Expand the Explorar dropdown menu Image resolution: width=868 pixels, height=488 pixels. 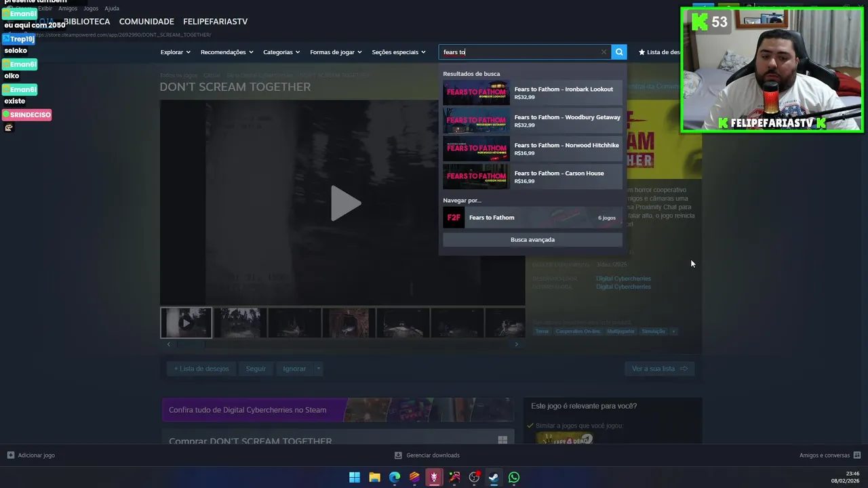click(x=175, y=52)
